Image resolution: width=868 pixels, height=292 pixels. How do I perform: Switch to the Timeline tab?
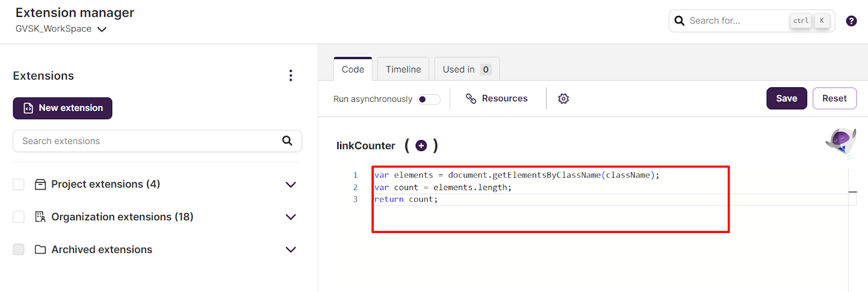point(403,69)
